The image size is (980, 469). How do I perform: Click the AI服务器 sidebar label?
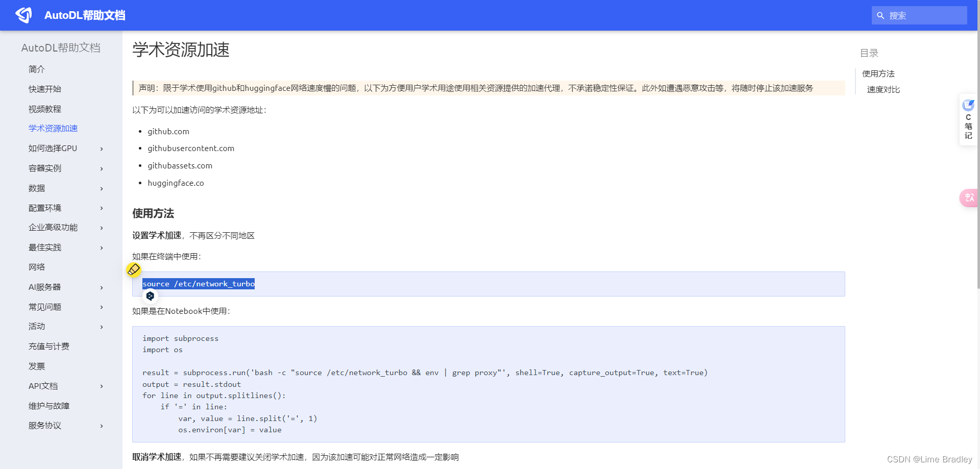point(44,287)
